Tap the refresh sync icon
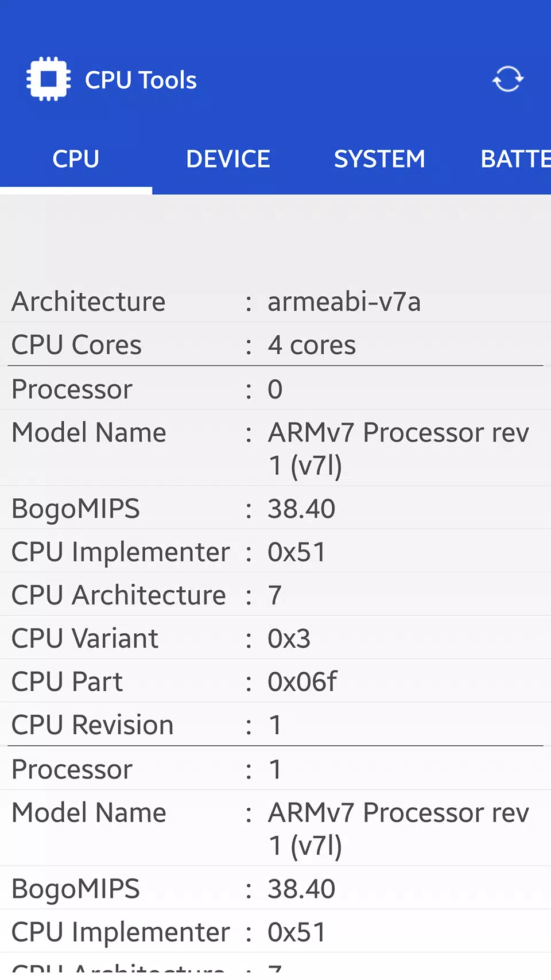The width and height of the screenshot is (551, 980). click(x=508, y=79)
